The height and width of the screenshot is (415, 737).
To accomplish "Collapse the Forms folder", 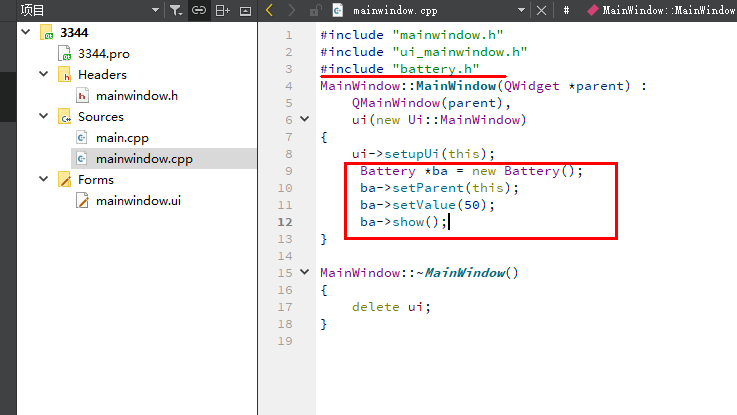I will tap(43, 179).
